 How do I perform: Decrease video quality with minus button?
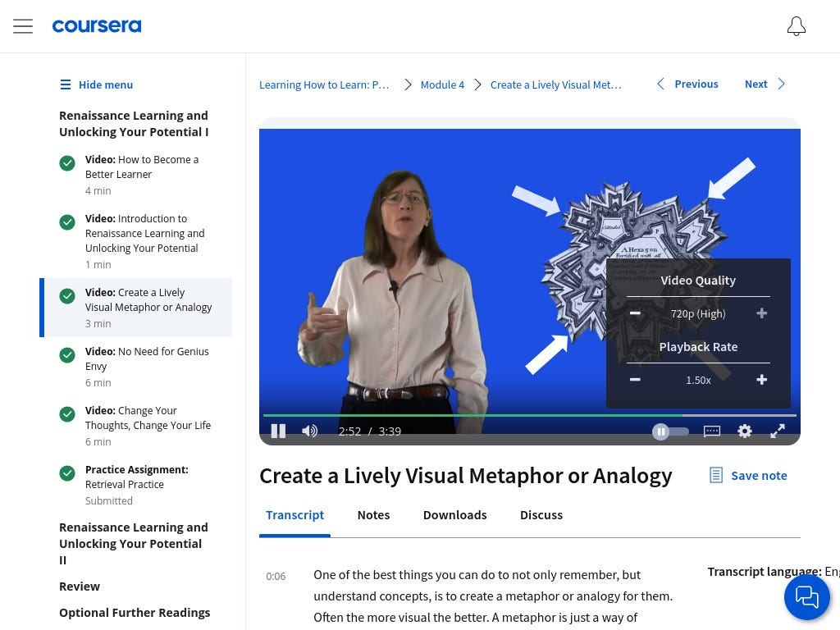pos(635,313)
